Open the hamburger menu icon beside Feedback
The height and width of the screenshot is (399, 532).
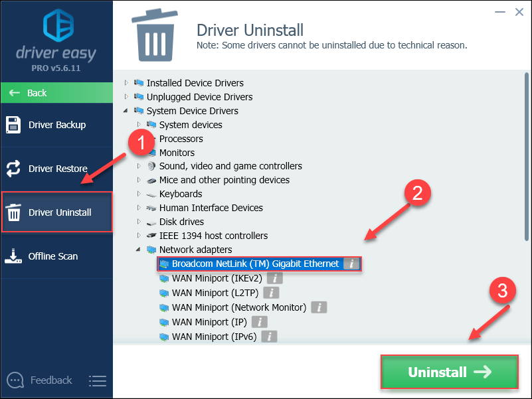(98, 380)
